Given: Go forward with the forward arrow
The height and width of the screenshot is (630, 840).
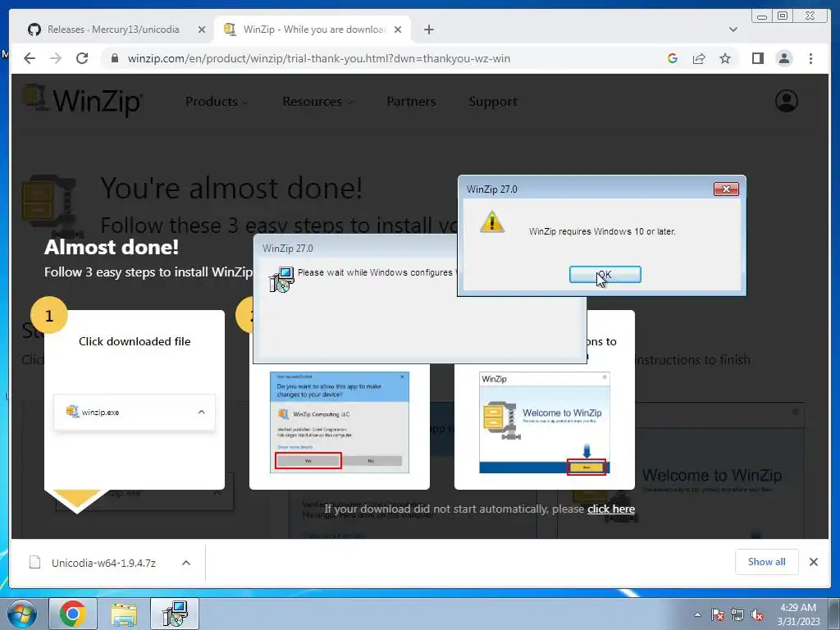Looking at the screenshot, I should point(56,58).
